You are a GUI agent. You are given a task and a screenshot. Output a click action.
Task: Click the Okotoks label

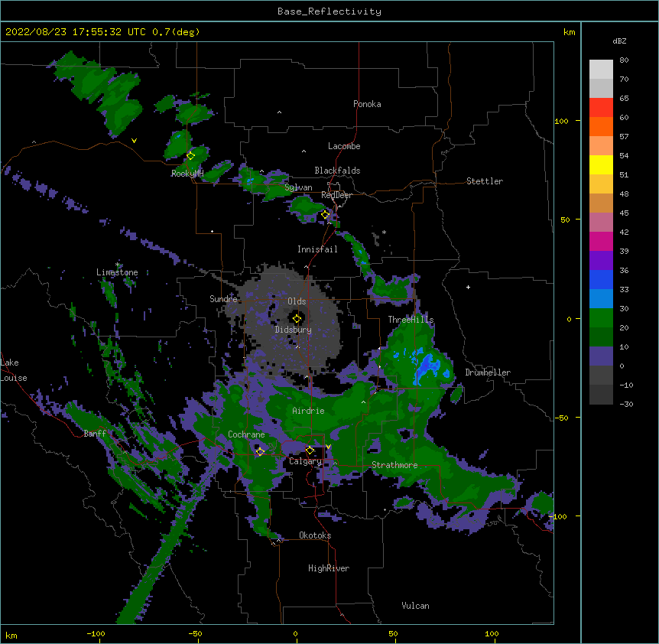[315, 535]
